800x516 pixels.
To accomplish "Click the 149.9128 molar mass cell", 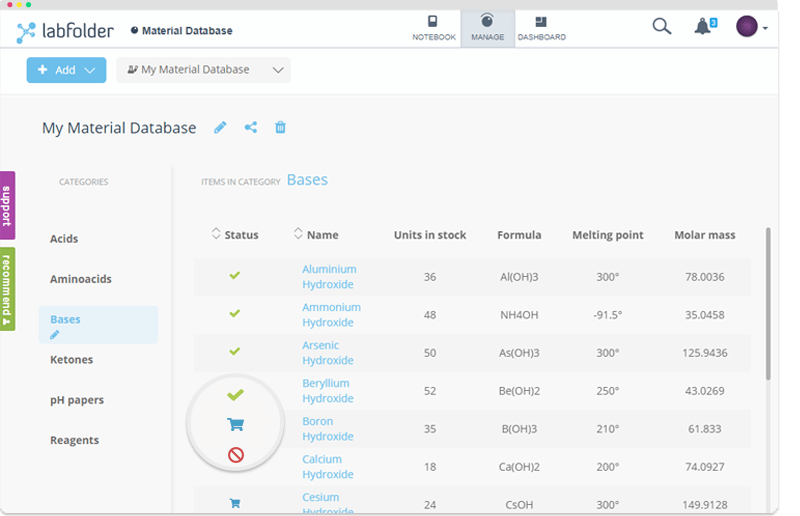I will pyautogui.click(x=705, y=505).
